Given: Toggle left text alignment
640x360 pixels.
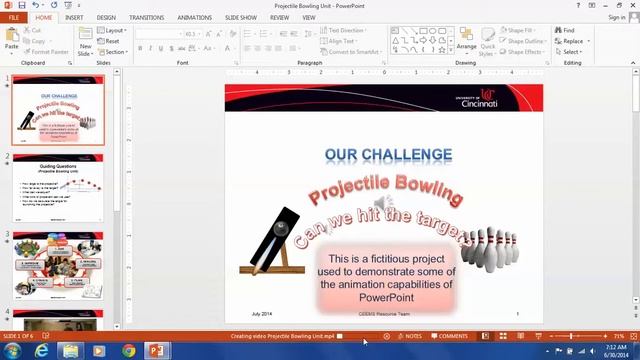Looking at the screenshot, I should pos(247,49).
